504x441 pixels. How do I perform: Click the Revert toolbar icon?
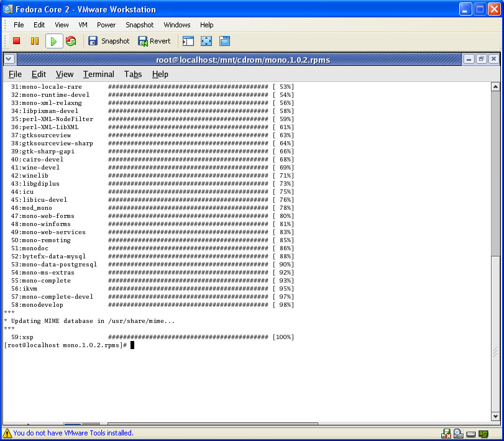tap(143, 41)
